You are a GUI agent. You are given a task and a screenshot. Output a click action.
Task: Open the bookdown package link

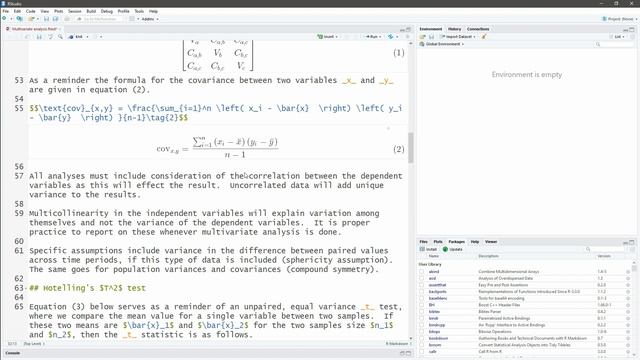tap(438, 338)
